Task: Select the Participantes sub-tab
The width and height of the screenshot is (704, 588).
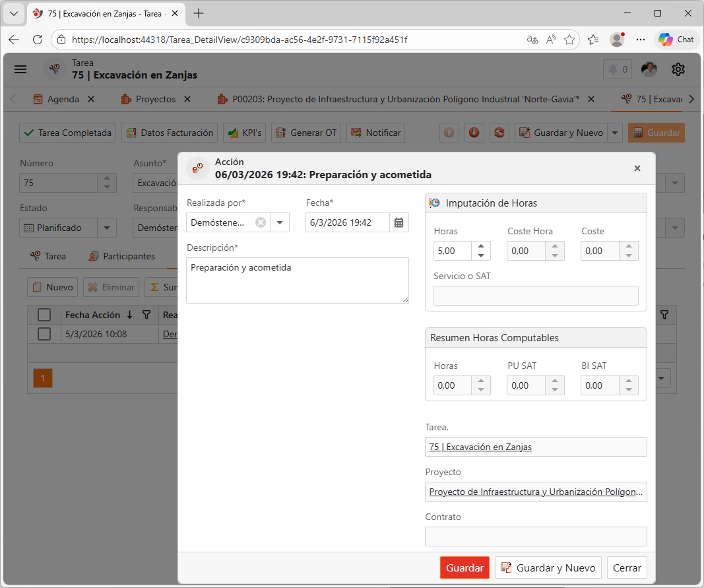Action: pyautogui.click(x=121, y=256)
